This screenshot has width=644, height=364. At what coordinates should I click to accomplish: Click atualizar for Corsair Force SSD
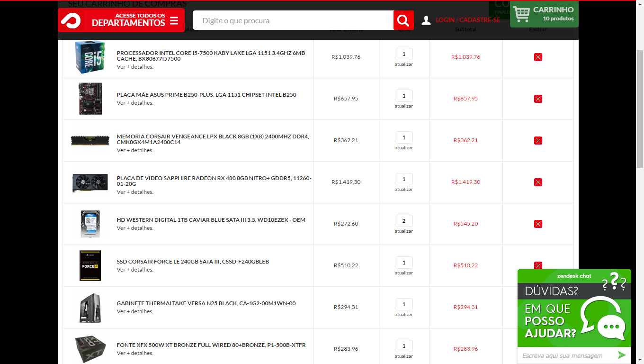click(404, 273)
